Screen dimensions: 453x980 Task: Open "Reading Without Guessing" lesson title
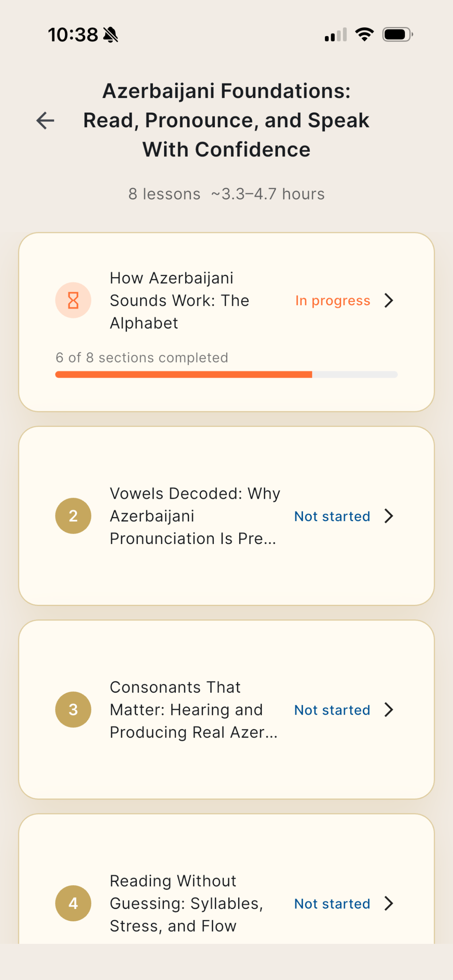tap(186, 903)
